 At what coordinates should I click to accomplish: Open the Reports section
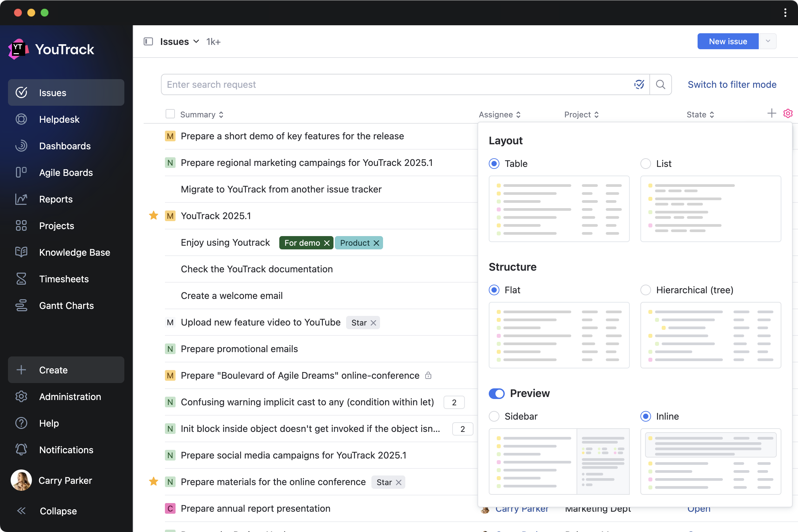pos(56,199)
